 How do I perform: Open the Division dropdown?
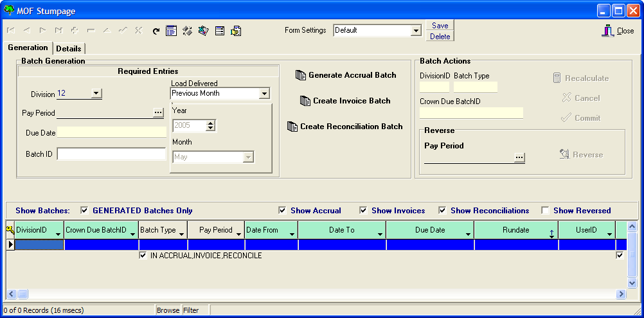coord(96,94)
